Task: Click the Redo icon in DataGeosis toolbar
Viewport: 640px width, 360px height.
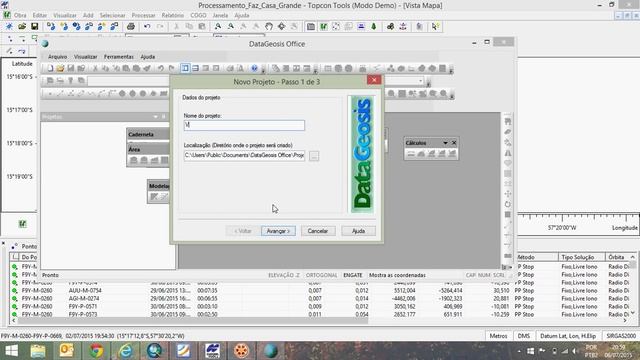Action: pyautogui.click(x=171, y=68)
